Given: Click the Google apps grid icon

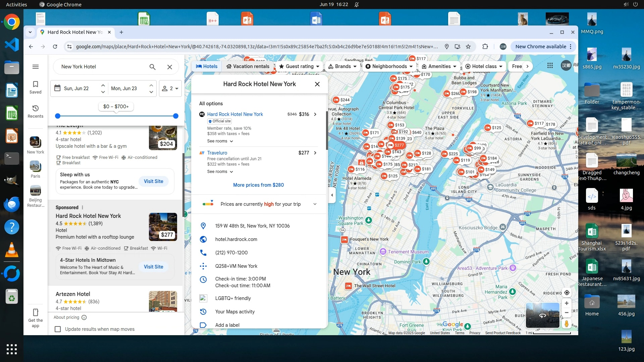Looking at the screenshot, I should [550, 66].
